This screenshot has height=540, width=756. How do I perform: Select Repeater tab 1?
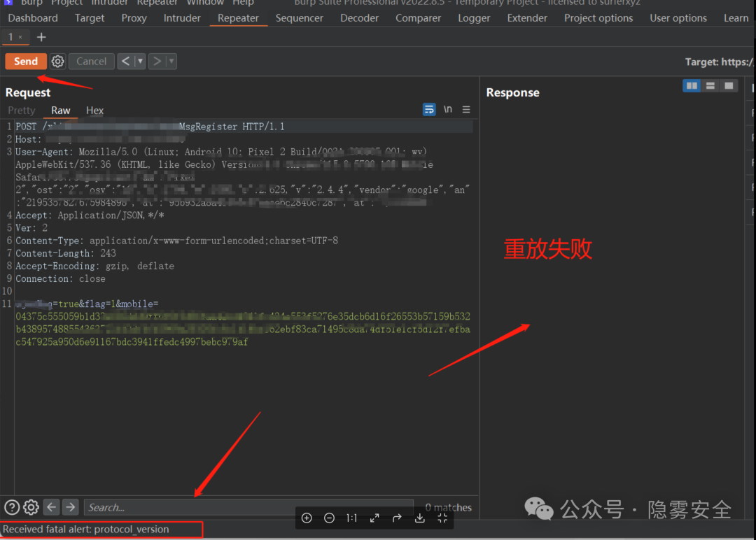coord(10,37)
